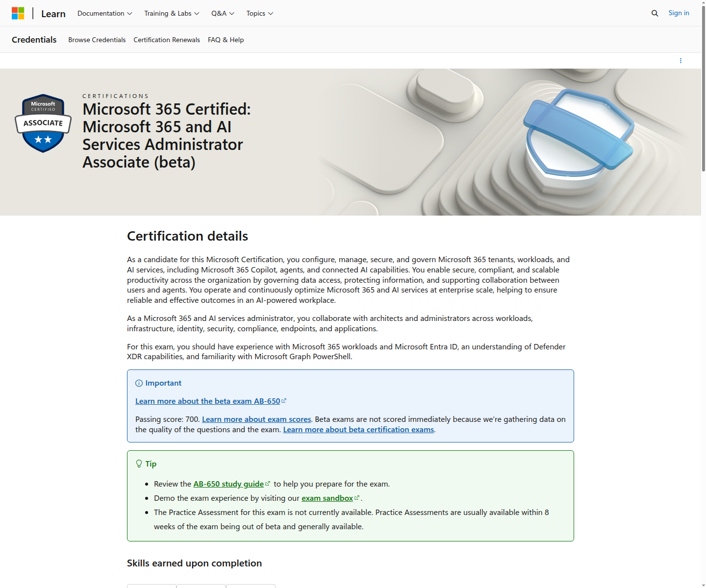This screenshot has width=706, height=588.
Task: Click 'Passing score: 700.' text
Action: click(x=168, y=419)
